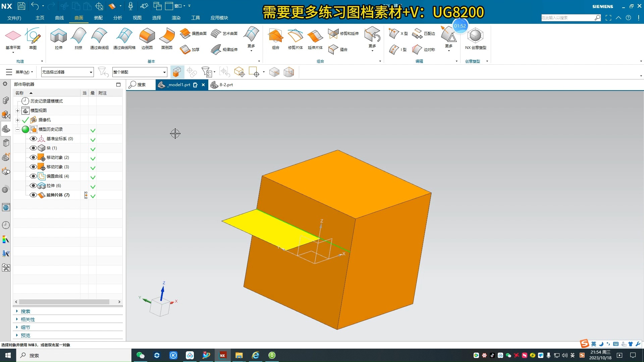Toggle the 摄像机 green checkmark
The width and height of the screenshot is (644, 362).
point(25,120)
